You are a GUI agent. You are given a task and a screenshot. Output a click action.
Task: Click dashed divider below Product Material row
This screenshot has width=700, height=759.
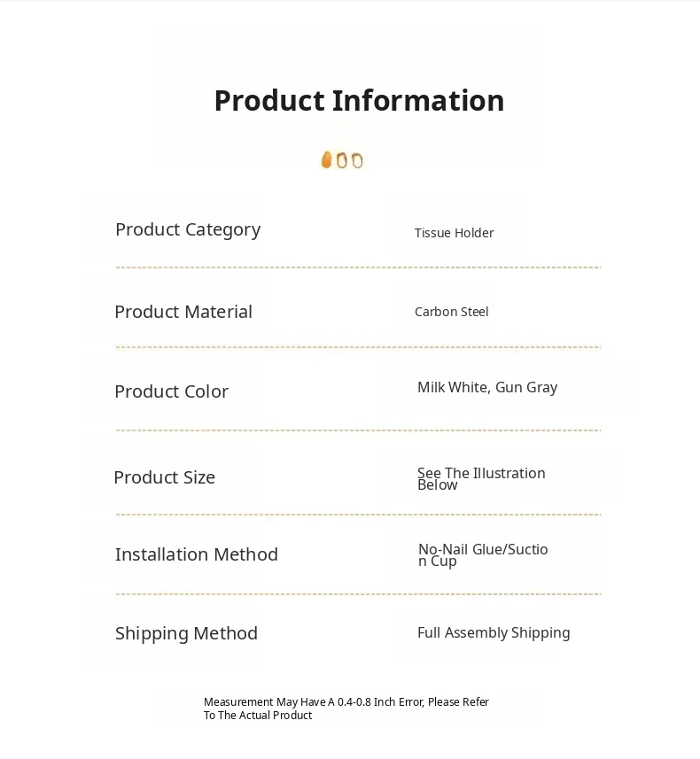(358, 347)
